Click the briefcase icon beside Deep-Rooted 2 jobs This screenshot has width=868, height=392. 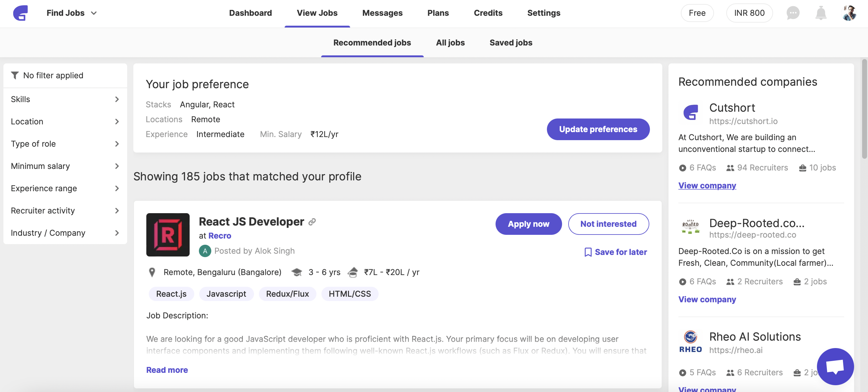coord(797,282)
